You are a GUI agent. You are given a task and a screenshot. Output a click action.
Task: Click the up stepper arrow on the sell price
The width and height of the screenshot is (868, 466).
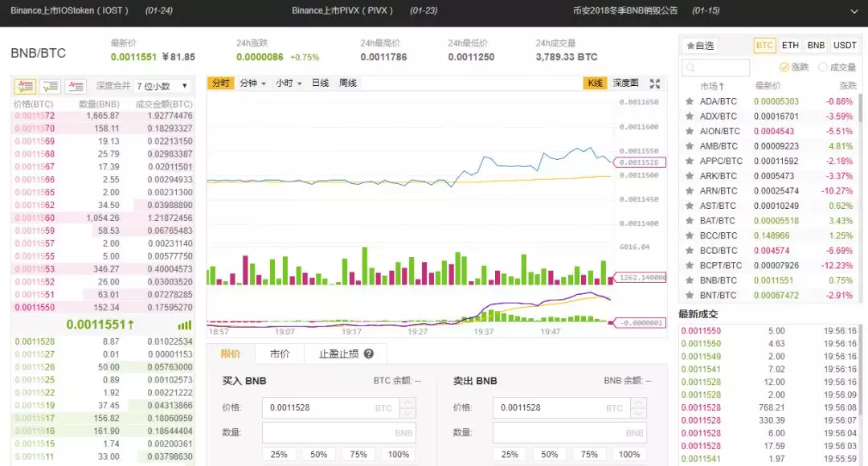click(638, 403)
